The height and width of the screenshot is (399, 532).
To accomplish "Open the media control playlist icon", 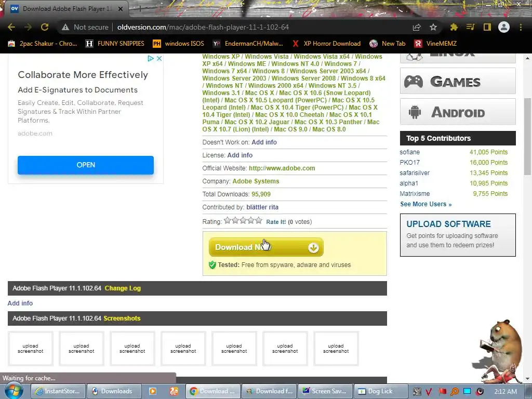I will coord(470,27).
